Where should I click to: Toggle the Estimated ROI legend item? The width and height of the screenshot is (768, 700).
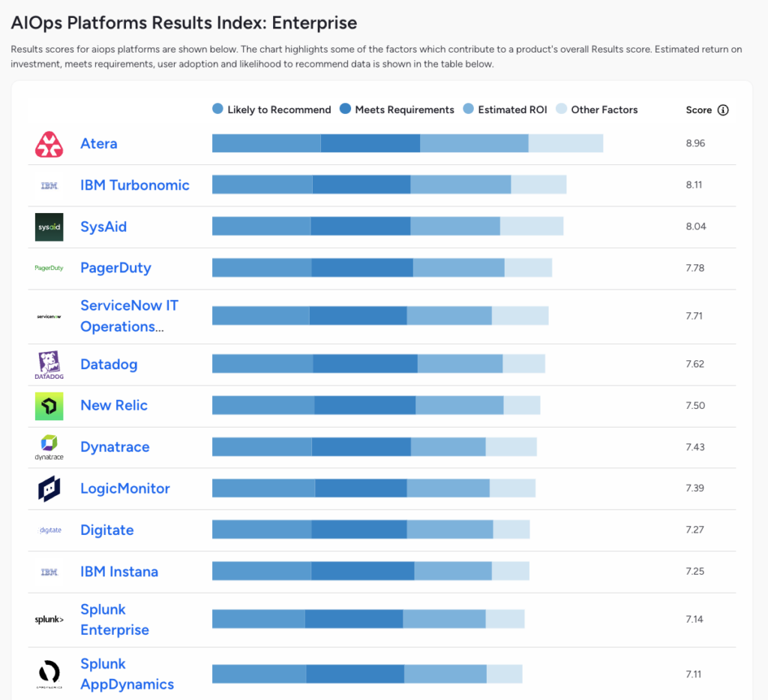click(505, 110)
